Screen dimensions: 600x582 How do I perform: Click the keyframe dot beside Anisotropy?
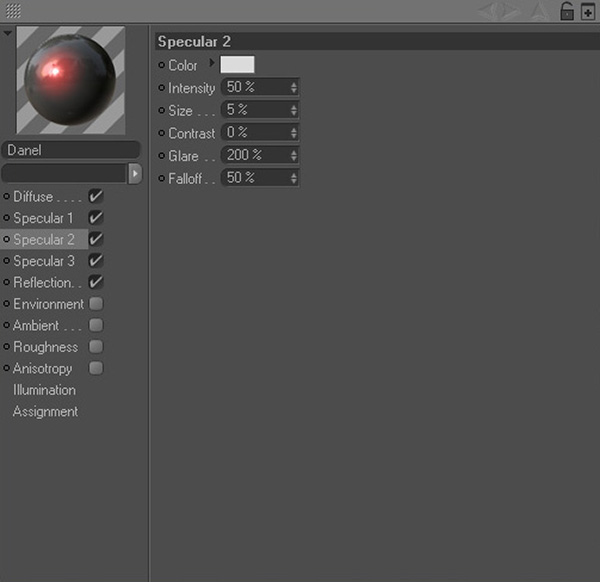pos(7,368)
